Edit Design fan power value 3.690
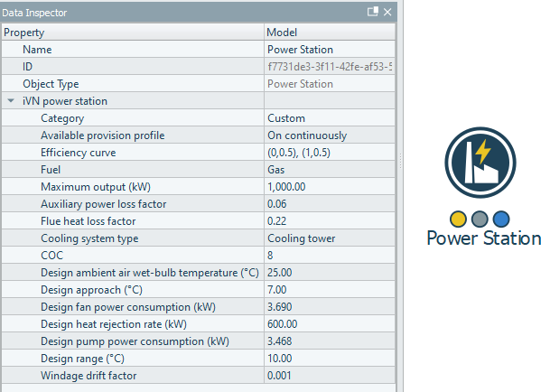This screenshot has height=392, width=550. point(330,307)
